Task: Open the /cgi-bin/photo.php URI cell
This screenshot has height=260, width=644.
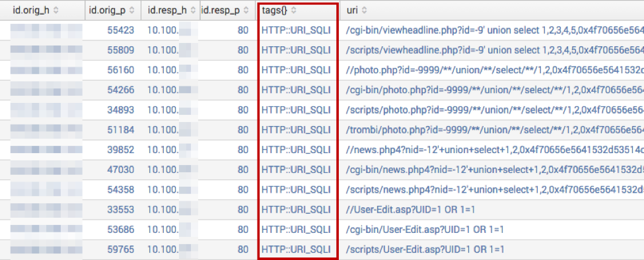Action: coord(495,90)
